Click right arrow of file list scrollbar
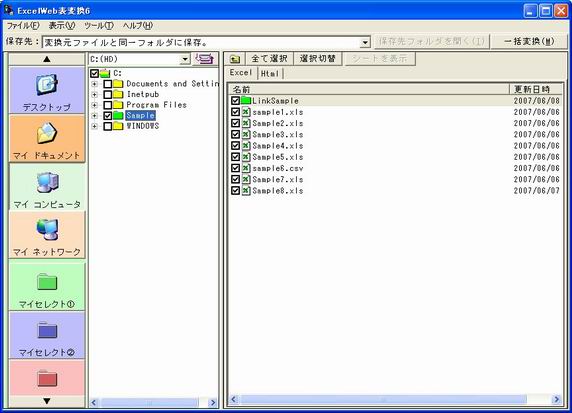The height and width of the screenshot is (413, 572). [x=556, y=400]
